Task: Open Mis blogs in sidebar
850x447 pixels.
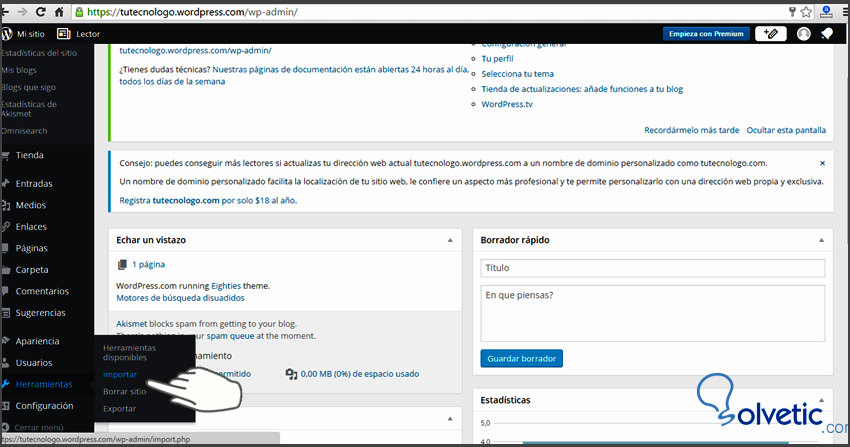Action: tap(19, 70)
